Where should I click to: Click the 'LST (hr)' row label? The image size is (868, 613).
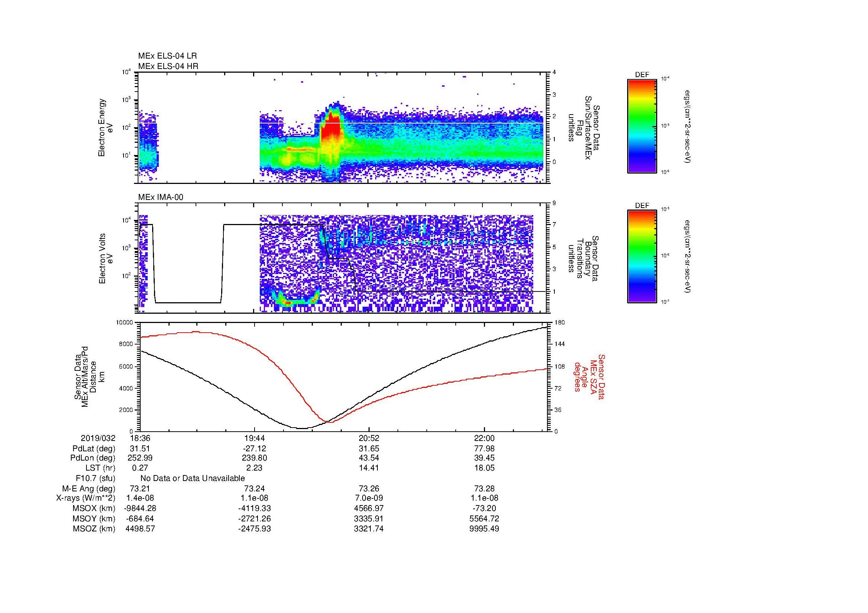tap(100, 468)
